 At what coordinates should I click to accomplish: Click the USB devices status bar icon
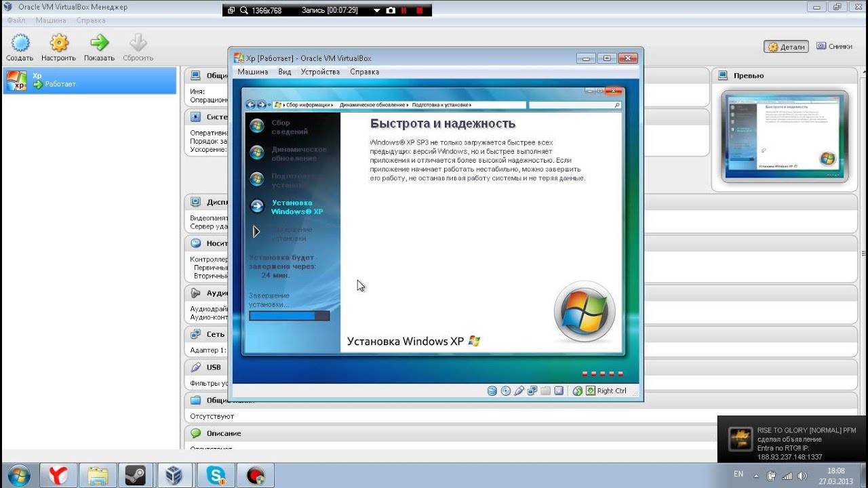(x=519, y=391)
